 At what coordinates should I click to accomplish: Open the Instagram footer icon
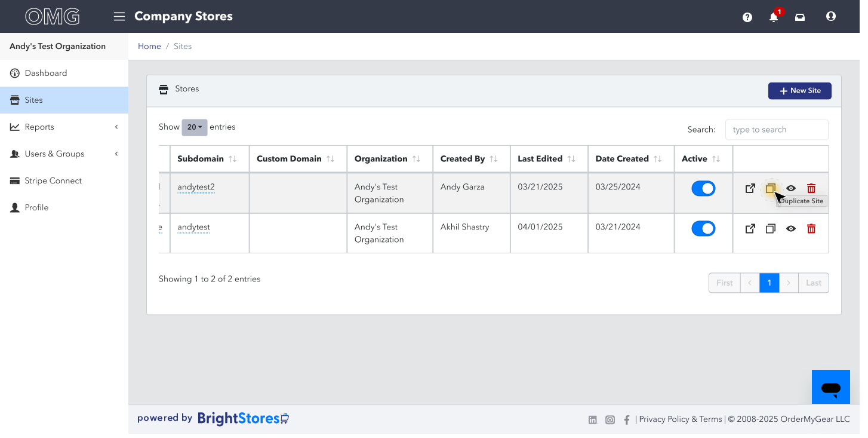610,420
